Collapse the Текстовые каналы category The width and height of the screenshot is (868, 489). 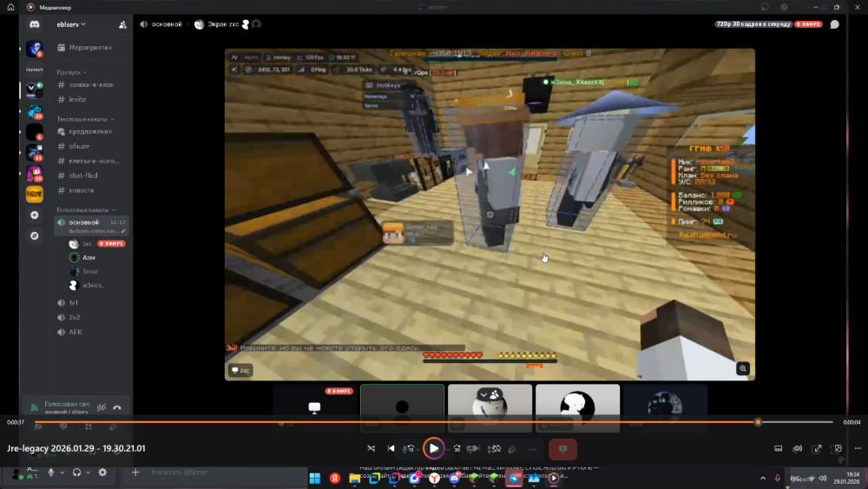coord(85,119)
